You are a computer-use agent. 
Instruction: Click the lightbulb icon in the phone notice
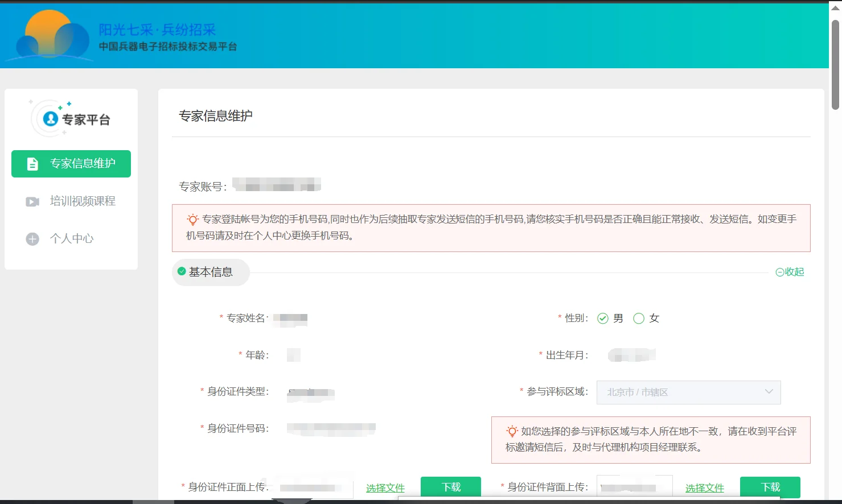(x=192, y=219)
